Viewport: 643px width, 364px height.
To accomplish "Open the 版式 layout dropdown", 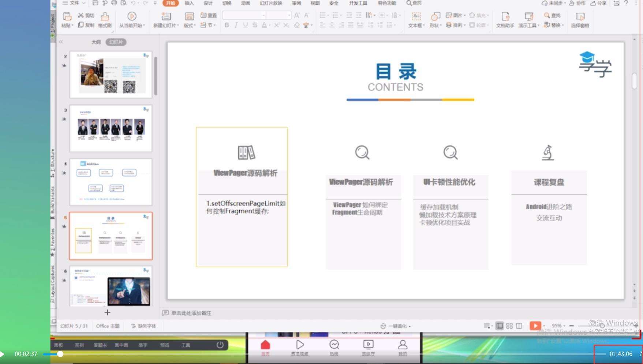I will [190, 25].
